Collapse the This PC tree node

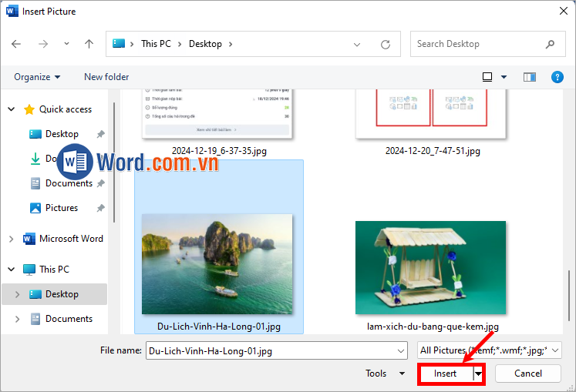[12, 269]
